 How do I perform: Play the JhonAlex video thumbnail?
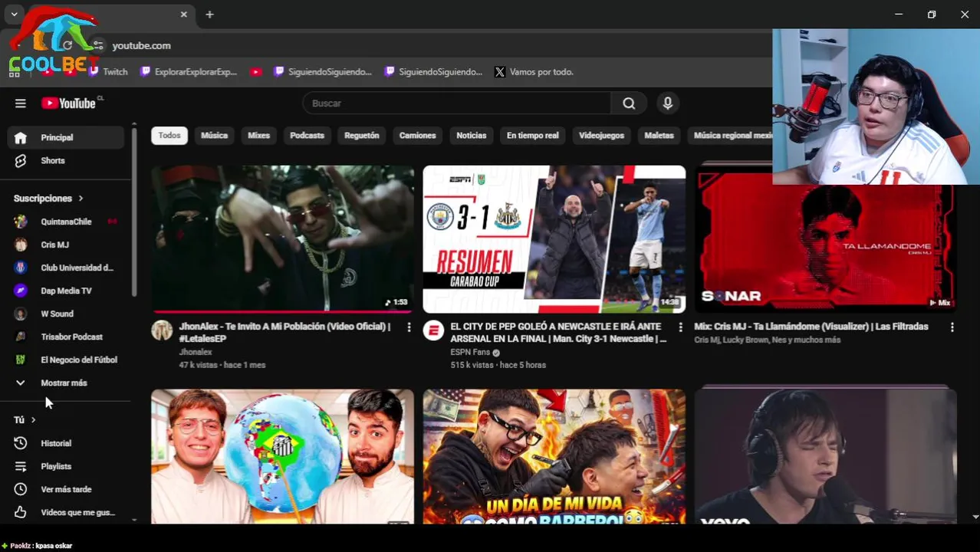point(283,239)
